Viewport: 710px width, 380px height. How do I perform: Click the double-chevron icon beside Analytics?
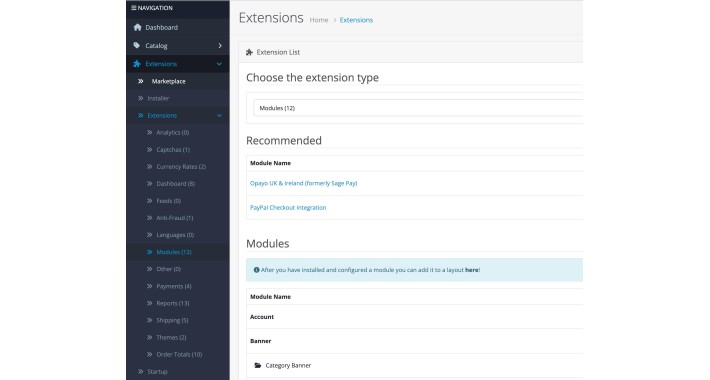[150, 132]
